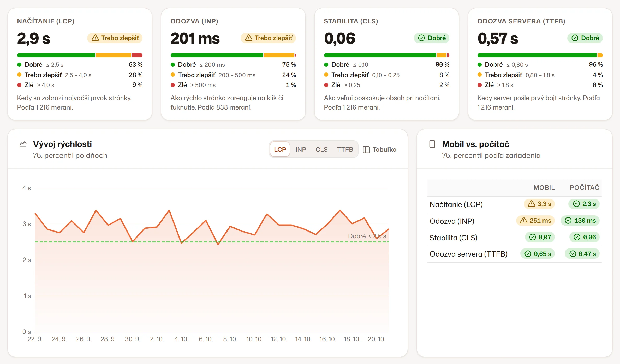Viewport: 620px width, 364px height.
Task: Click the warning icon in INP Treba zlepšiť badge
Action: point(249,38)
